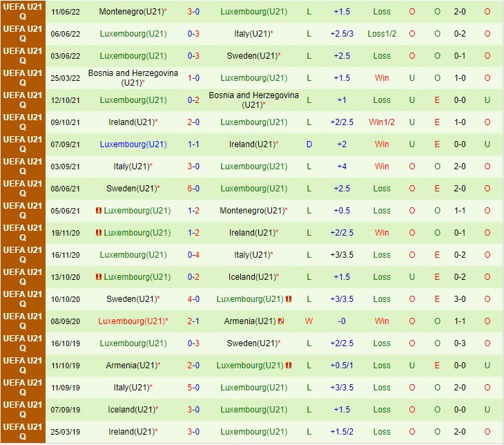504x445 pixels.
Task: Click red card icon in 05/06/21 row
Action: click(99, 211)
